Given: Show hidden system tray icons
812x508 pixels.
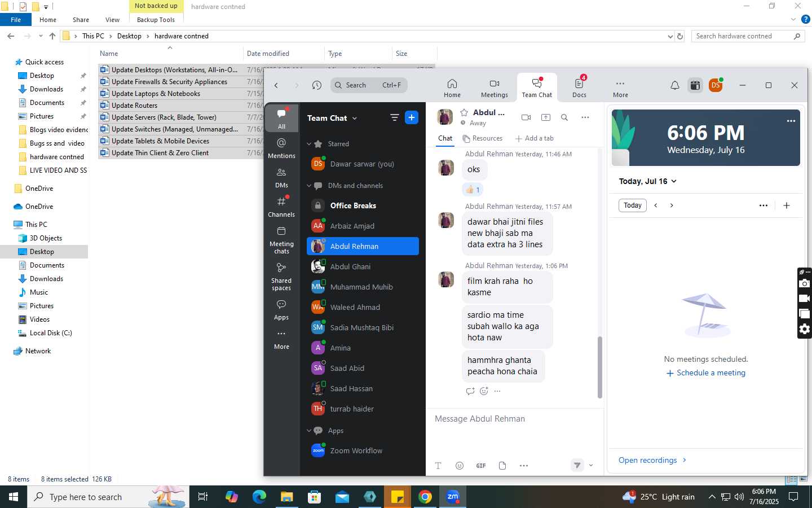Looking at the screenshot, I should (x=712, y=497).
